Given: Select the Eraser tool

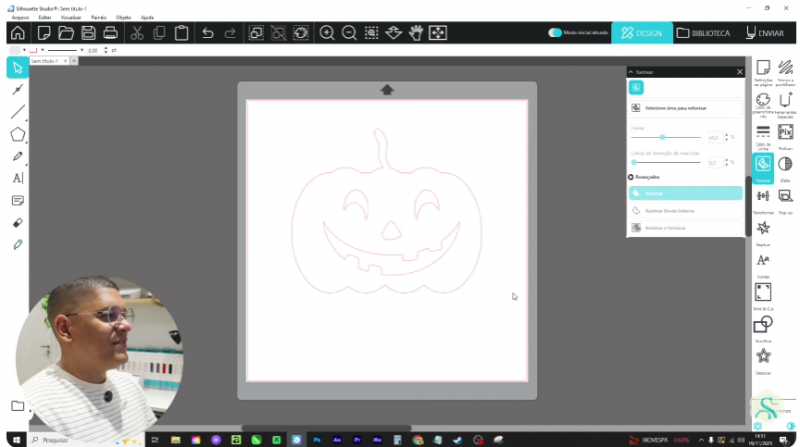Looking at the screenshot, I should click(17, 222).
